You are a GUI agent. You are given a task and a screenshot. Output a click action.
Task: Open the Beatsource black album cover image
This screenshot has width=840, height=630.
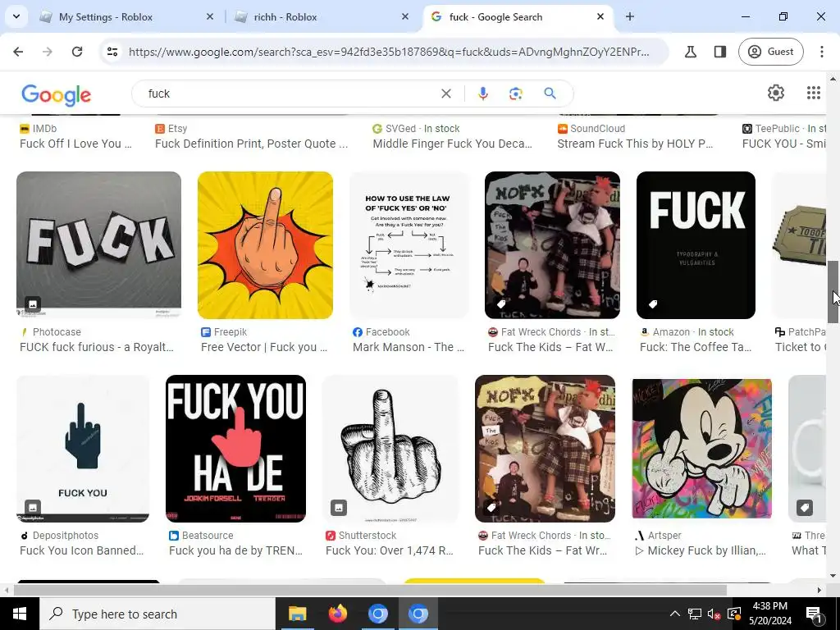click(235, 449)
